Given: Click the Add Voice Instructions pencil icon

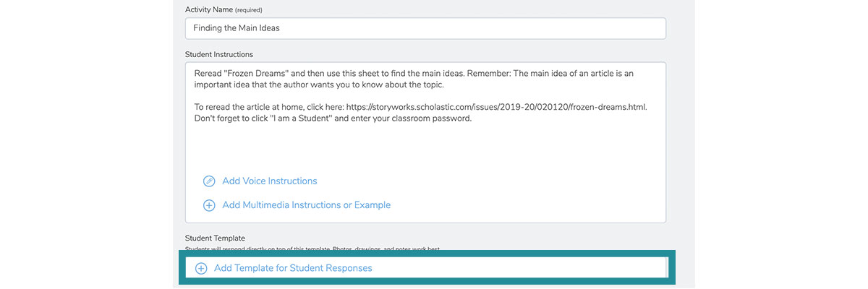Looking at the screenshot, I should tap(209, 181).
